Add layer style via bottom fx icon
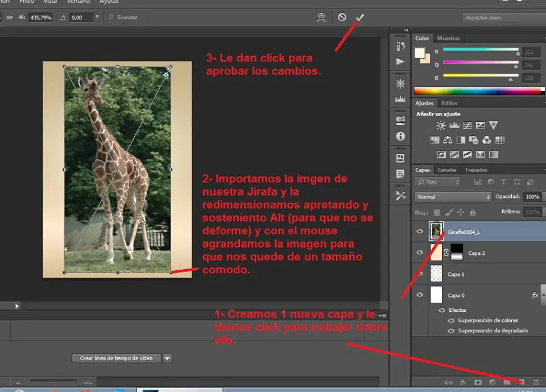 coord(463,382)
